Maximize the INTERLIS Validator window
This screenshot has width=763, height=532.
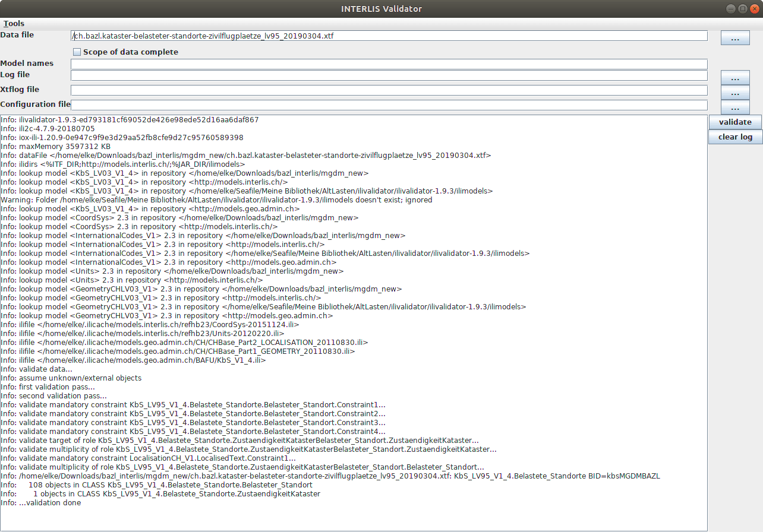tap(742, 9)
